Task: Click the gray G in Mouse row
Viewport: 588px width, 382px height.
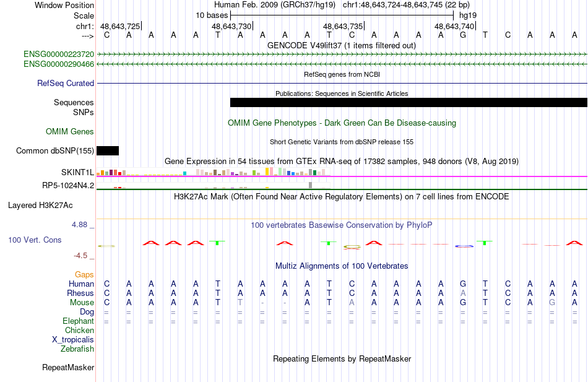Action: tap(552, 303)
